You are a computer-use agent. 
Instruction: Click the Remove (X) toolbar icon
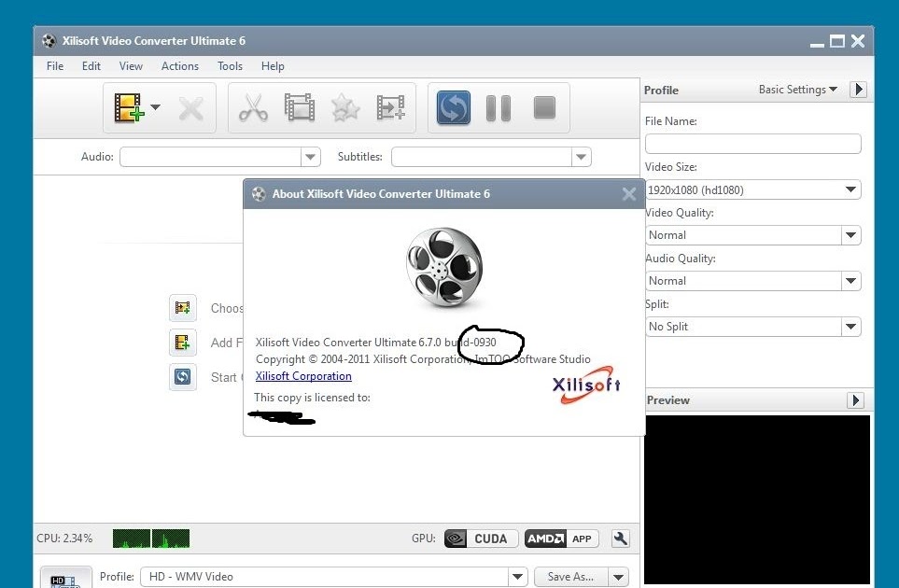[x=190, y=108]
